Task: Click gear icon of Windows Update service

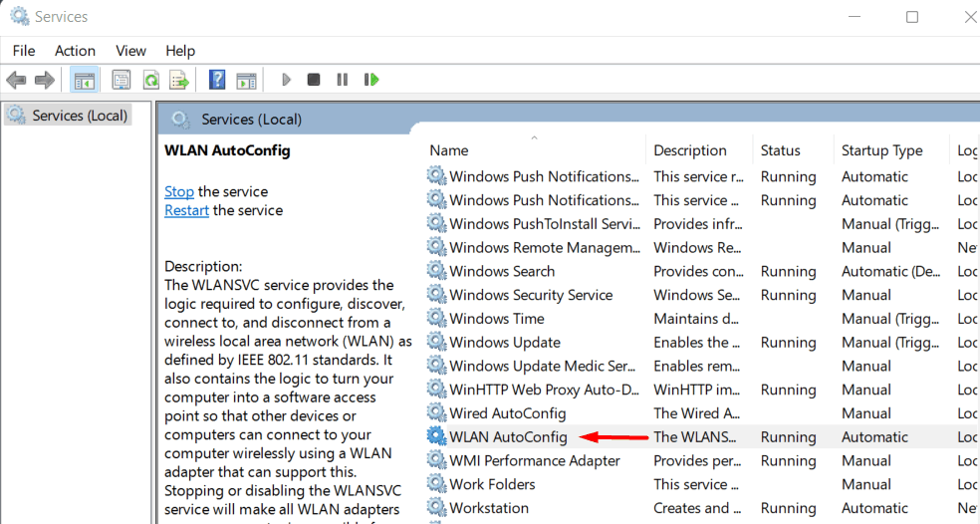Action: [437, 343]
